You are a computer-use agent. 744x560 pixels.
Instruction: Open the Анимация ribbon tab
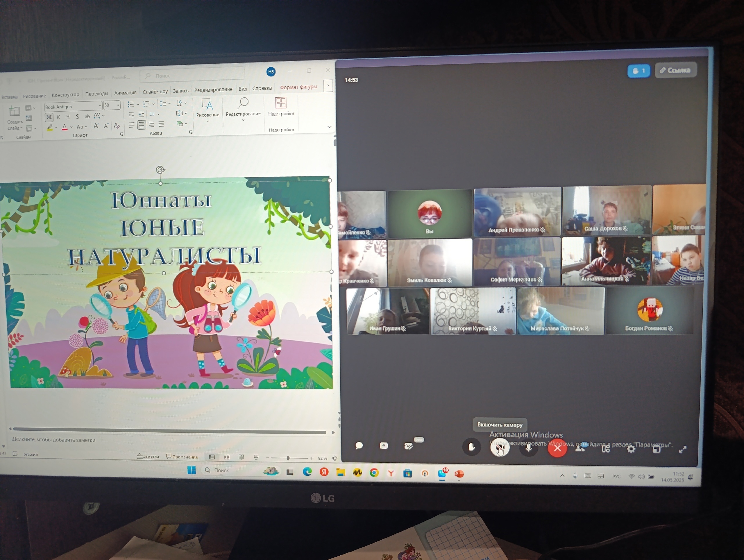126,93
